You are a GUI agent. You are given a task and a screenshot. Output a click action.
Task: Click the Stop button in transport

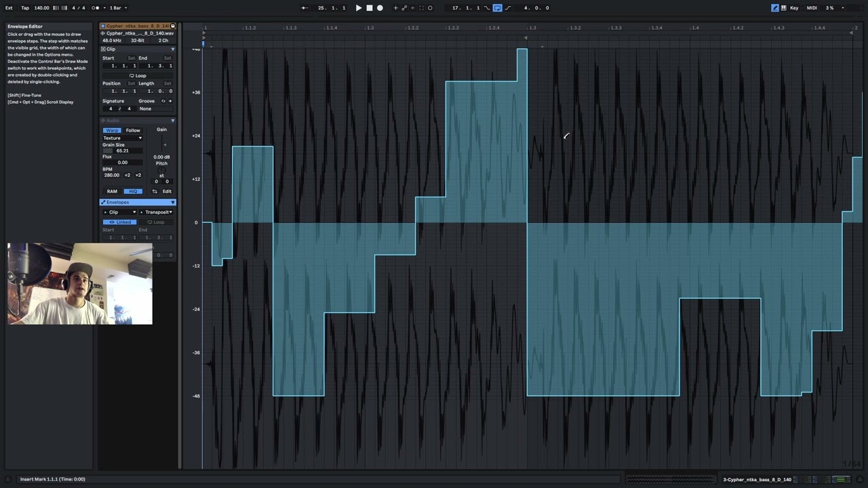370,8
